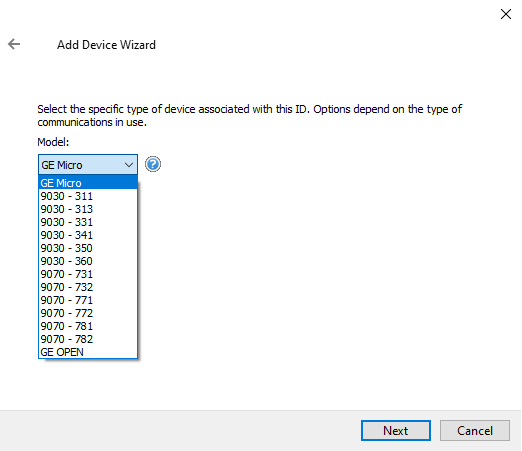Choose model 9030 - 313
Image resolution: width=522 pixels, height=451 pixels.
(88, 209)
